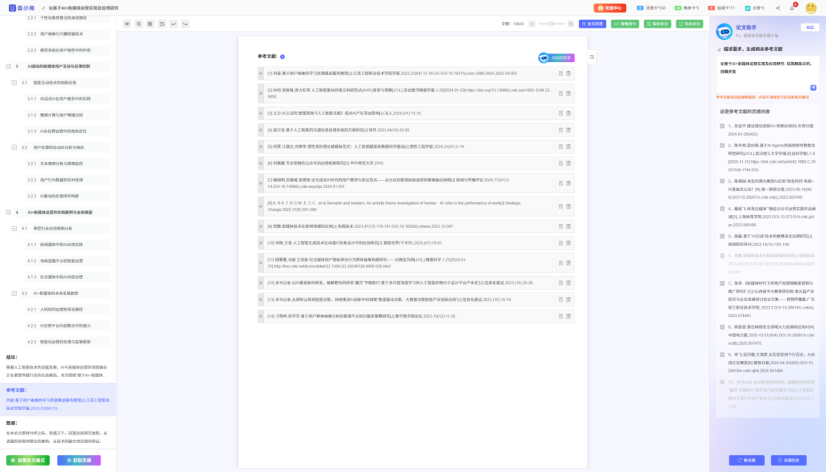
Task: Open the 结论 section in the left panel
Action: click(57, 366)
